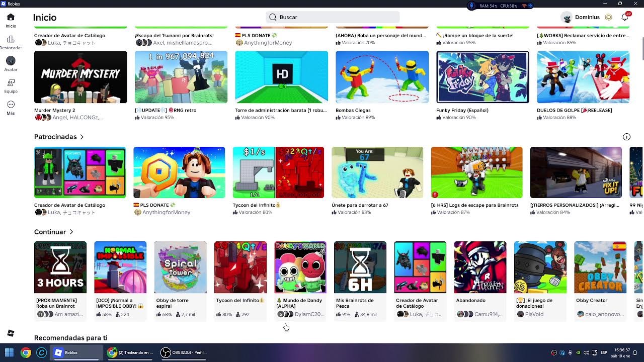Open sponsored Creador de Avatar de Catálogo thumbnail

[80, 172]
